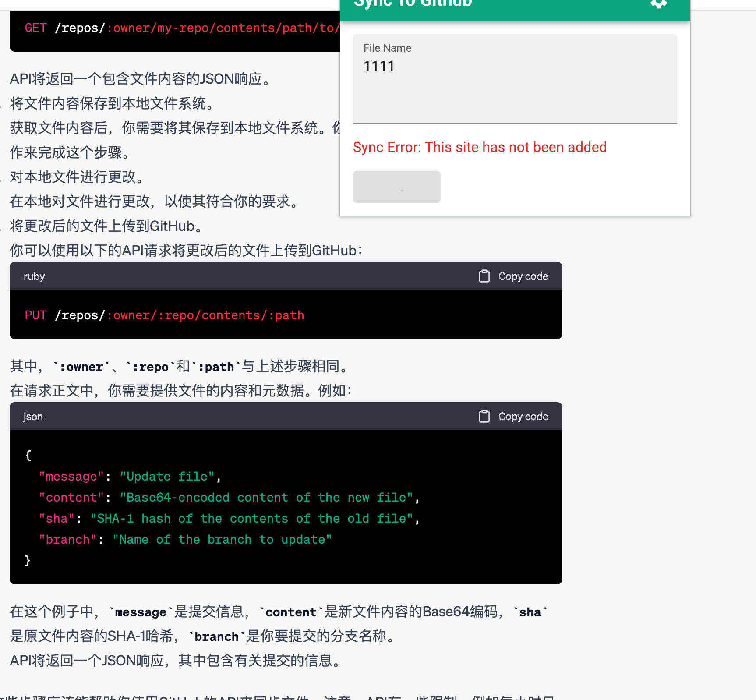
Task: Copy code of the ruby block
Action: pos(514,276)
